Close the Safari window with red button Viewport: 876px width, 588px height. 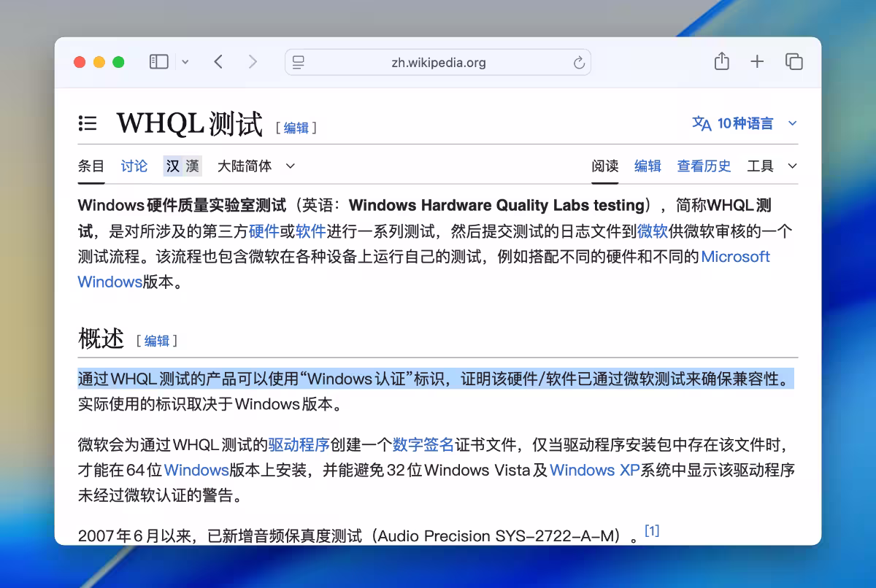[80, 62]
